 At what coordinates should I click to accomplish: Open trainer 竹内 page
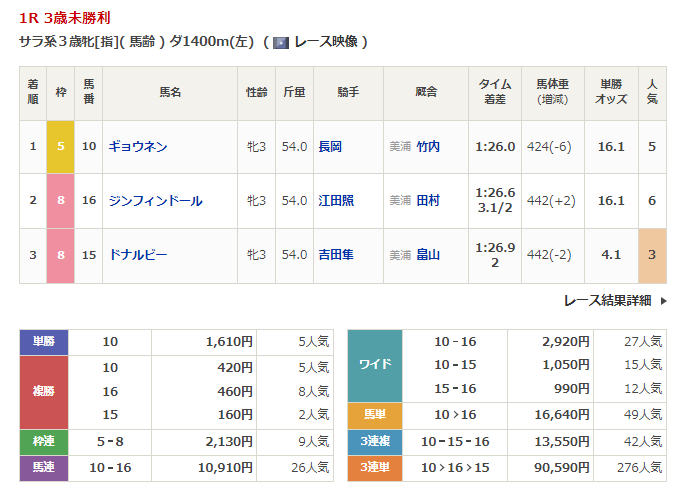click(428, 147)
